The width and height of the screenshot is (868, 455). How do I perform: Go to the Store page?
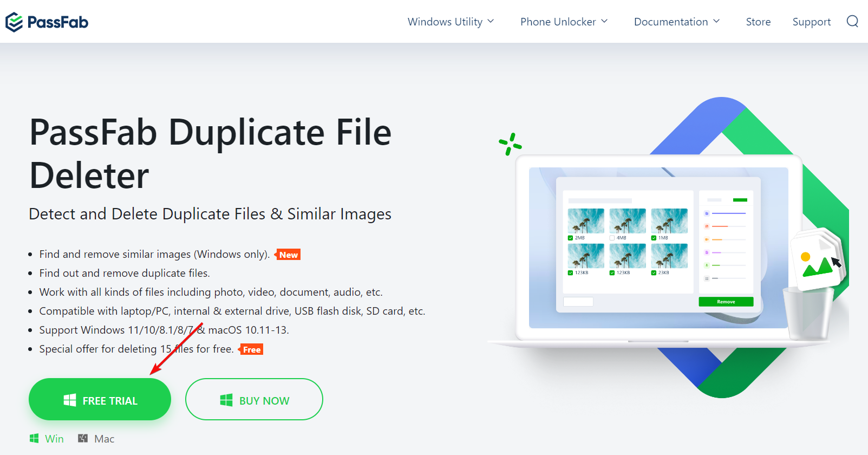pos(758,22)
